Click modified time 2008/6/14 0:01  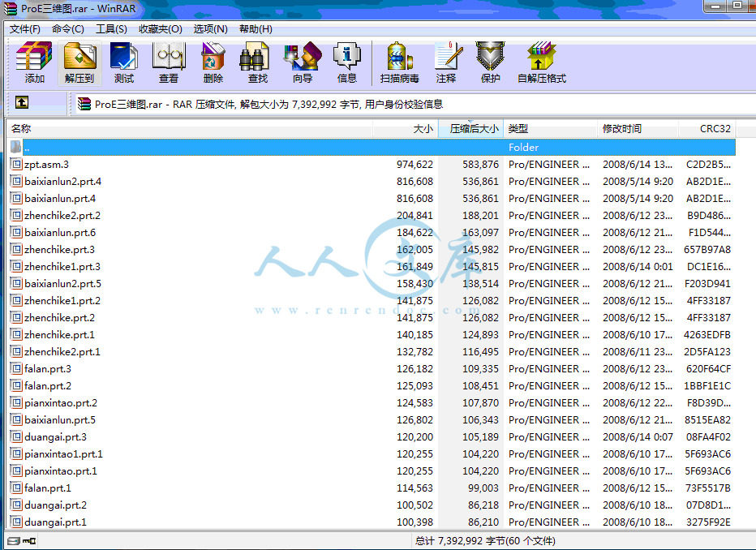[x=638, y=267]
